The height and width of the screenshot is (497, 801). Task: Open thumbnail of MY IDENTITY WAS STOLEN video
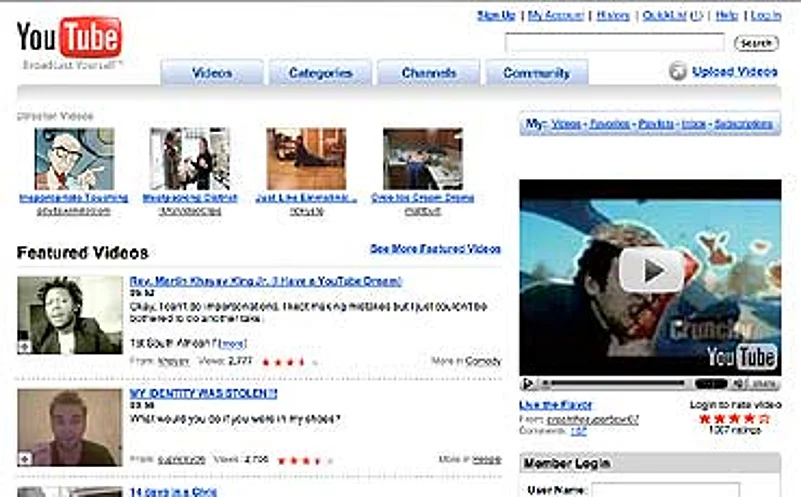click(x=70, y=428)
